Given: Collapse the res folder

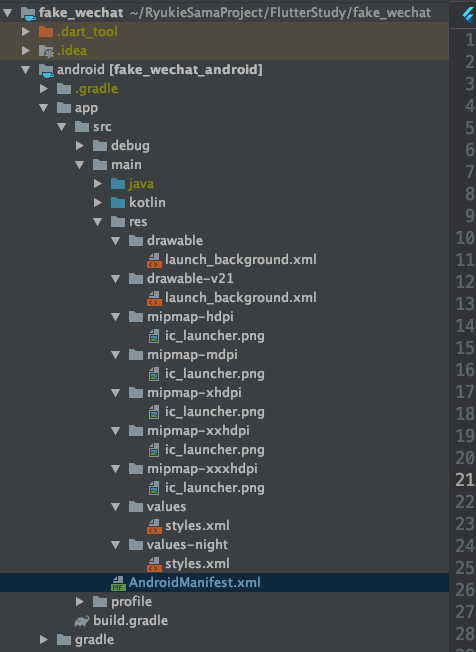Looking at the screenshot, I should [x=98, y=222].
